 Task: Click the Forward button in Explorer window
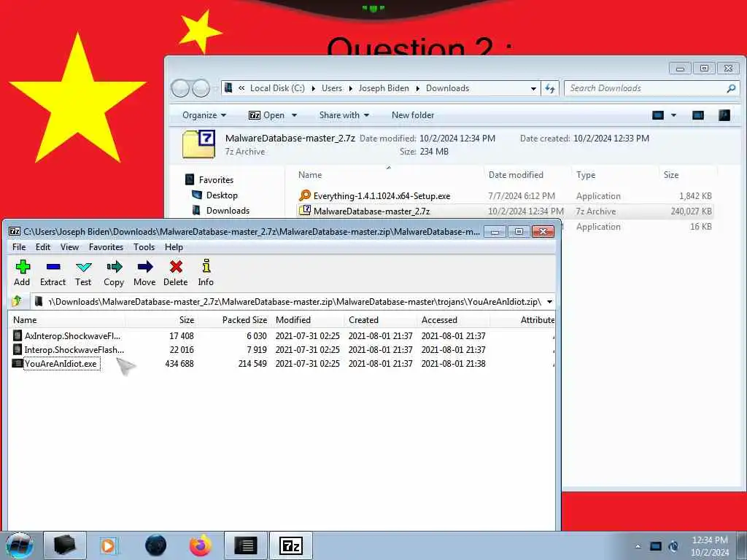tap(201, 88)
